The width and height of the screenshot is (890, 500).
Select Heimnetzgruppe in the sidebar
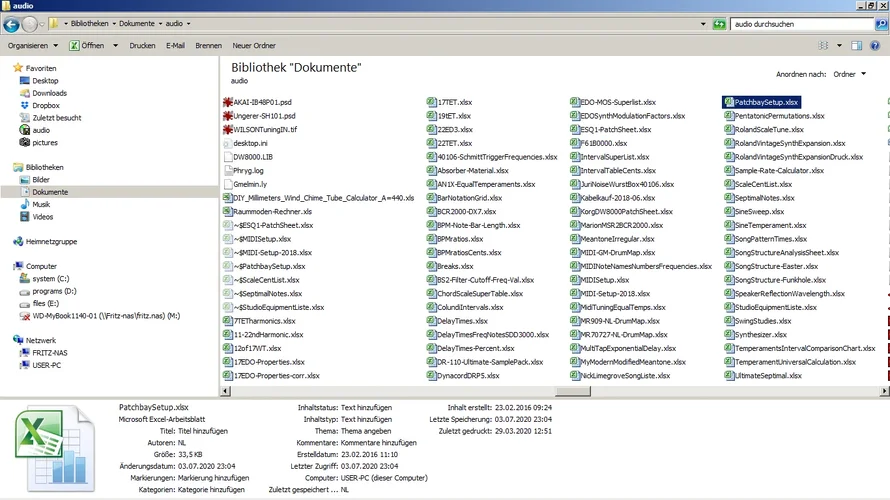click(x=51, y=242)
